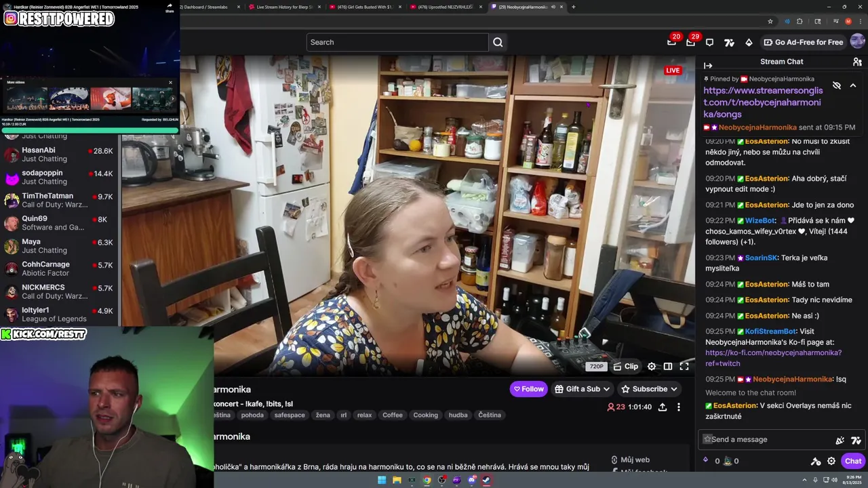868x488 pixels.
Task: Create a clip with the Clip button
Action: coord(625,366)
